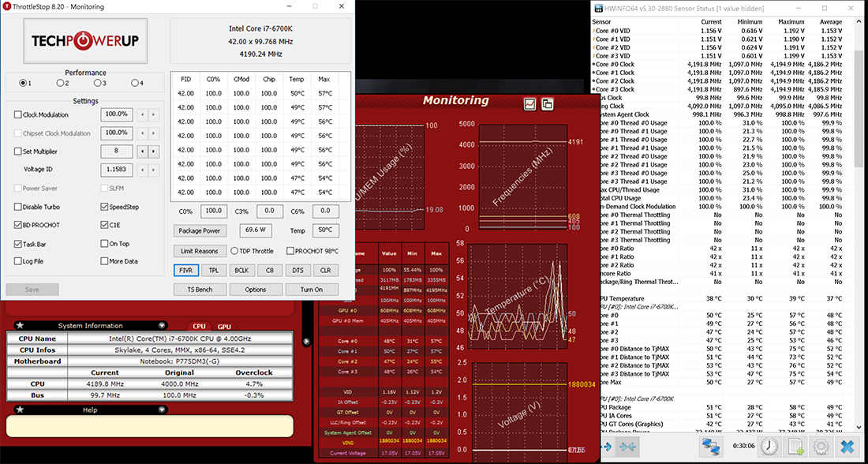Close HWiNFO sensors with blue X icon
Viewport: 868px width, 464px height.
[x=847, y=446]
